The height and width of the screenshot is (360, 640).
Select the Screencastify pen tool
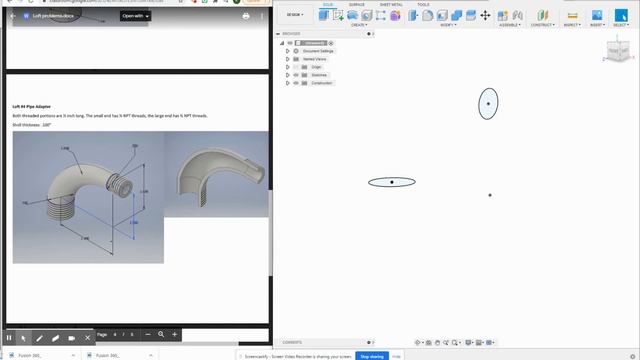tap(39, 338)
